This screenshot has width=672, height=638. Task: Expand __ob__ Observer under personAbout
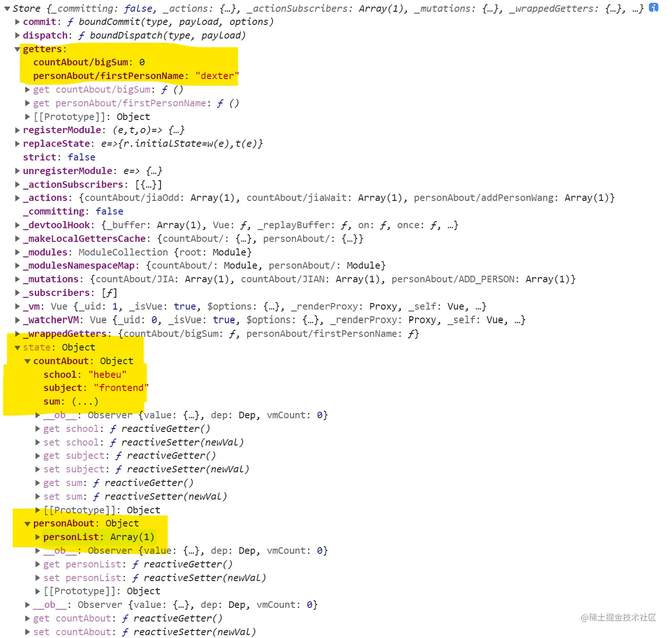point(38,550)
